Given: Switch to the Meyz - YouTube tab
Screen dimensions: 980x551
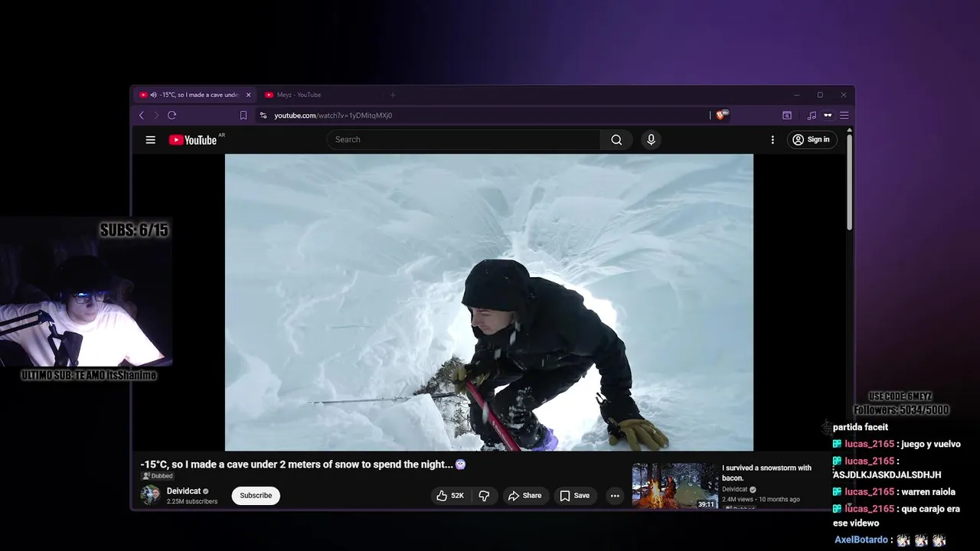Looking at the screenshot, I should pyautogui.click(x=299, y=95).
